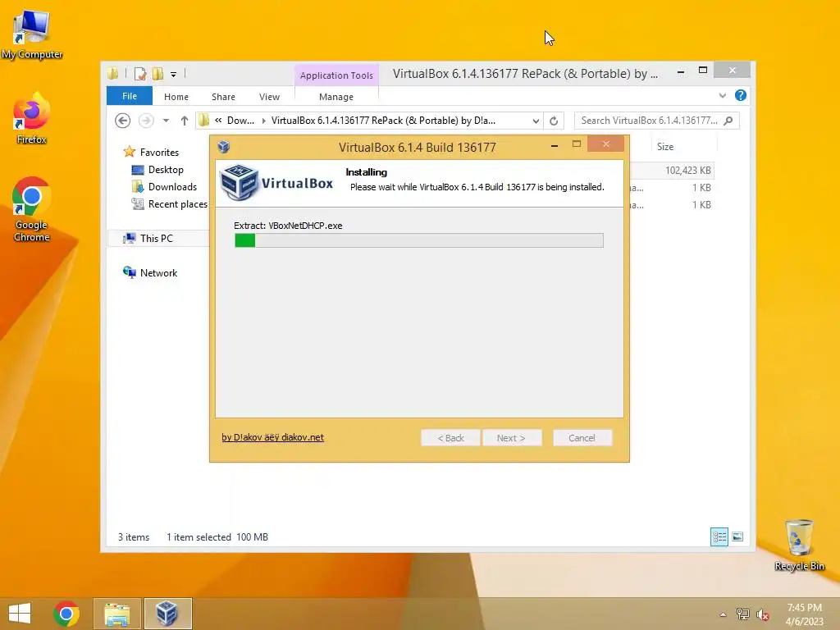Open the recent locations dropdown arrow
The height and width of the screenshot is (630, 840).
coord(166,121)
